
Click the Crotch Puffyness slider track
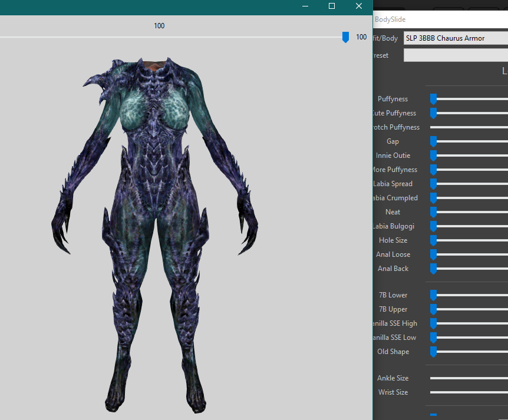469,127
